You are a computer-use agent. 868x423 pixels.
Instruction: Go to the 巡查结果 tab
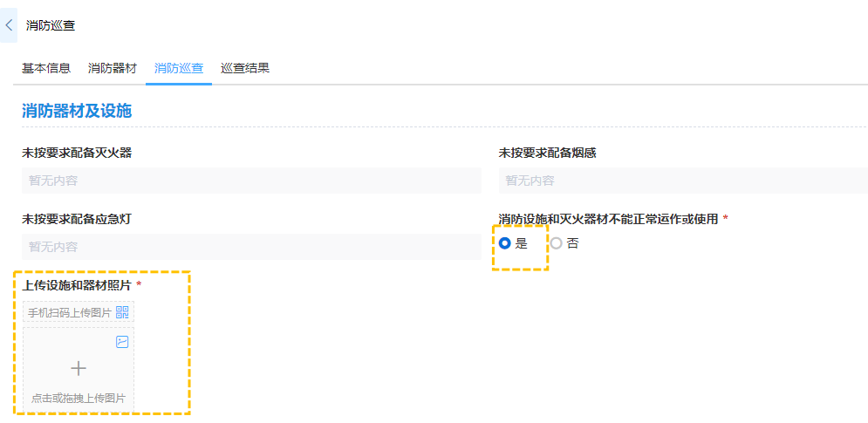245,68
